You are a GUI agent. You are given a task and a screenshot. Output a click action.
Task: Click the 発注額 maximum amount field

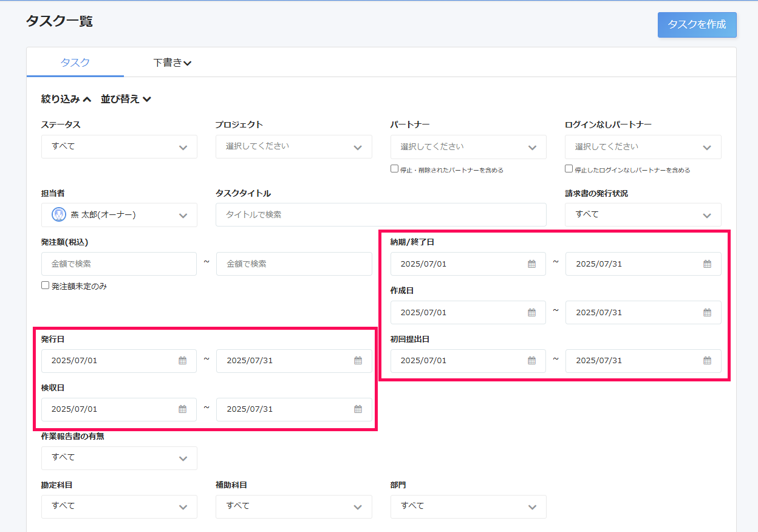(x=294, y=264)
